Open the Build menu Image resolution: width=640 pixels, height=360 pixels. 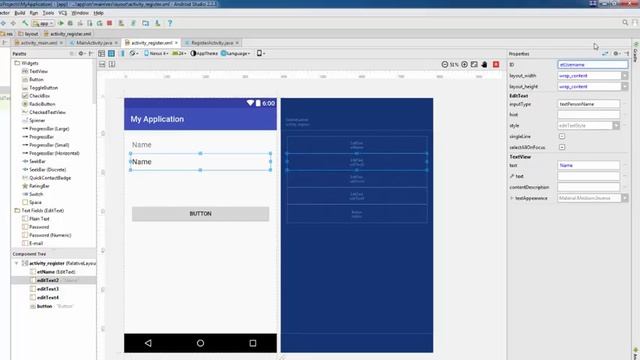[20, 13]
